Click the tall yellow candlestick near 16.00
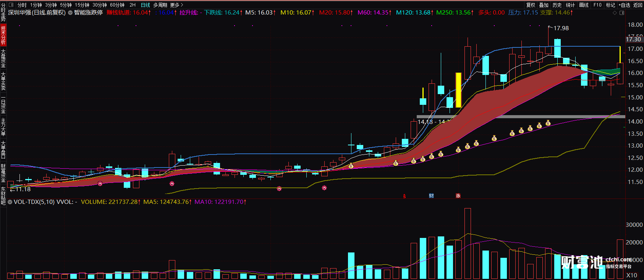Screen dimensions: 644x280 click(x=458, y=90)
